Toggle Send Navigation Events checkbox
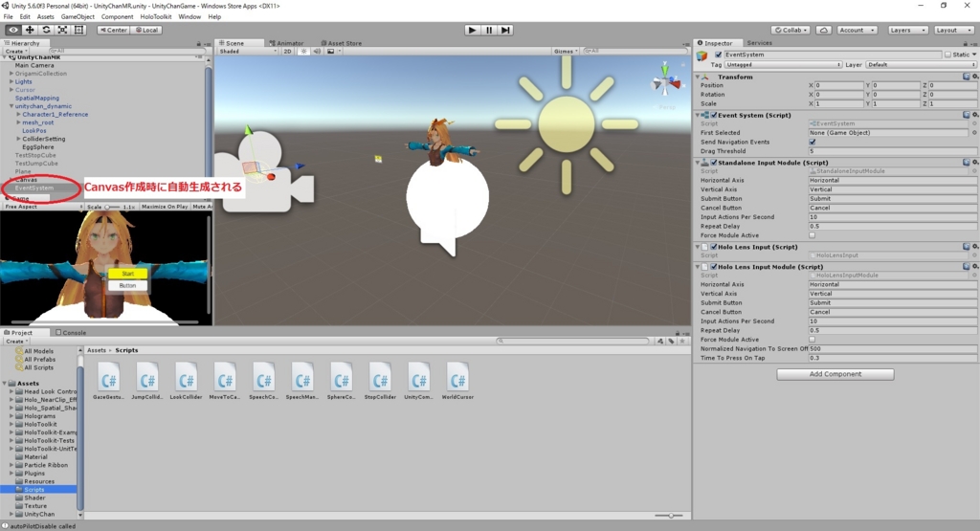Viewport: 980px width, 531px height. 812,142
